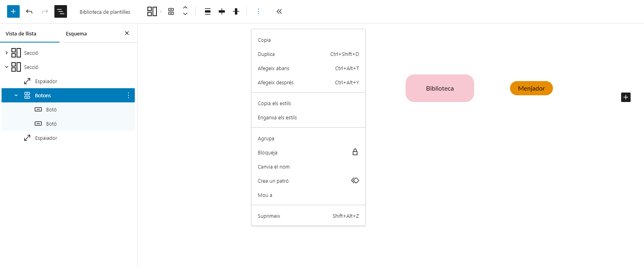The width and height of the screenshot is (644, 267).
Task: Select the parent Secció block icon in toolbar
Action: pyautogui.click(x=152, y=11)
